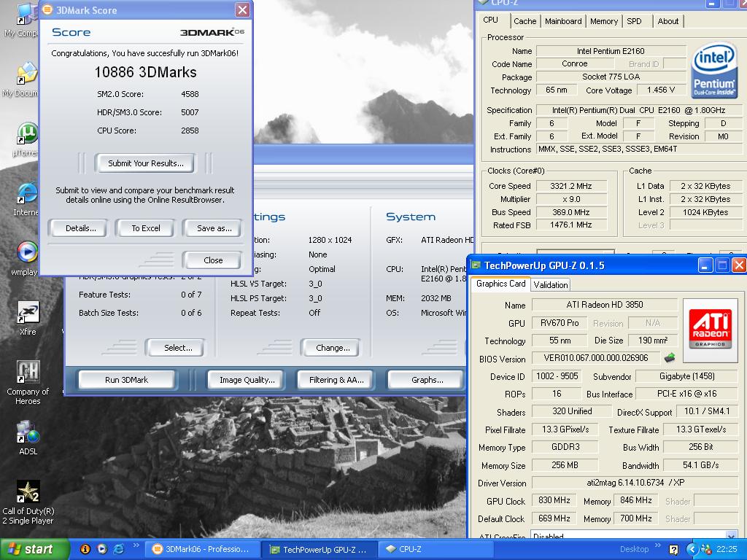Click the network status tray icon
The image size is (747, 560).
pos(706,550)
